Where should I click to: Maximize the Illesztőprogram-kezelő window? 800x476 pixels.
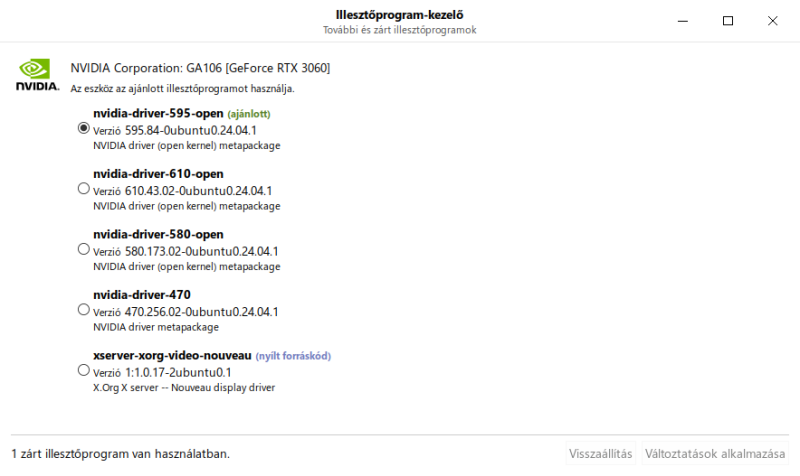click(x=728, y=21)
